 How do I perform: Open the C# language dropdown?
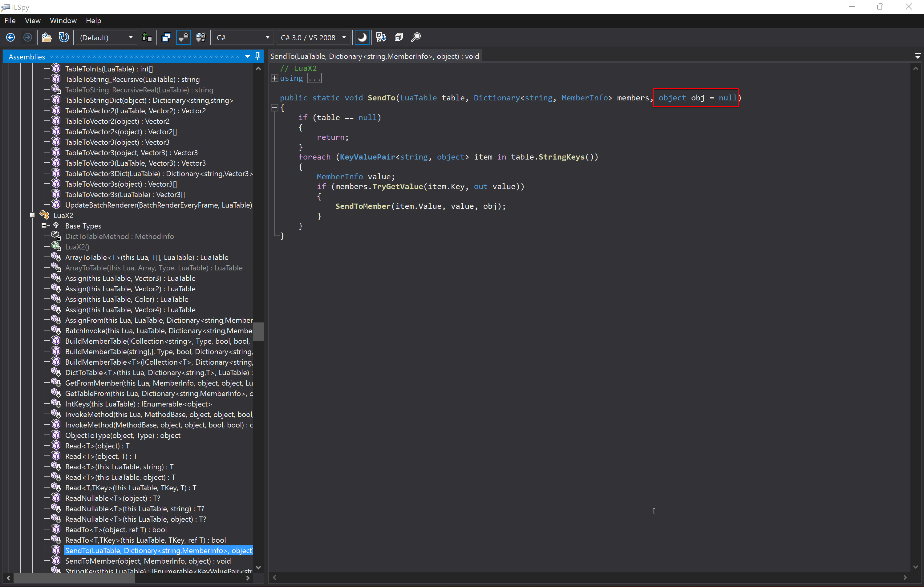243,37
